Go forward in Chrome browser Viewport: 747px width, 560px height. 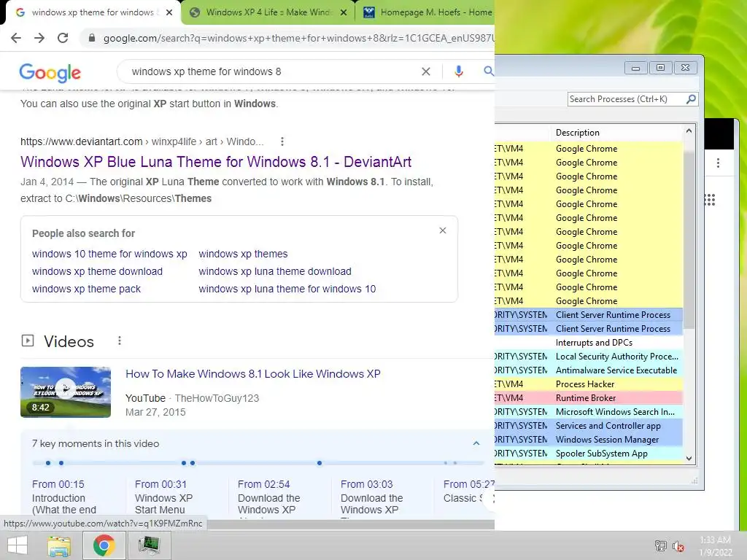point(39,38)
